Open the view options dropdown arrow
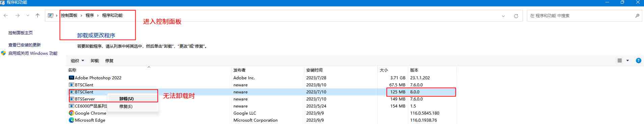 tap(627, 60)
